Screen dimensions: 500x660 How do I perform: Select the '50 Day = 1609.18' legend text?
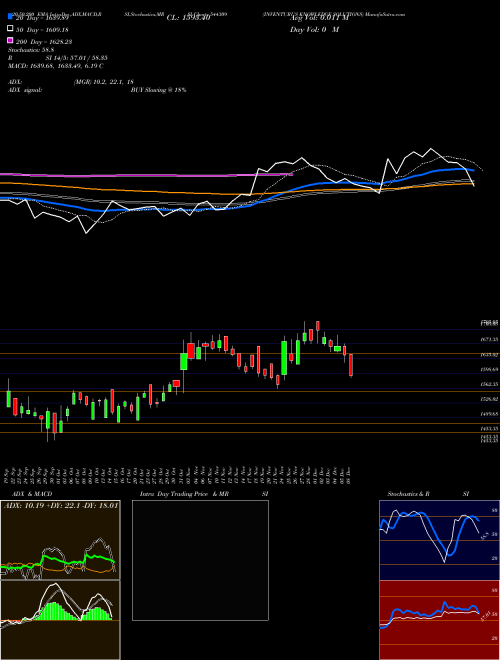coord(43,30)
